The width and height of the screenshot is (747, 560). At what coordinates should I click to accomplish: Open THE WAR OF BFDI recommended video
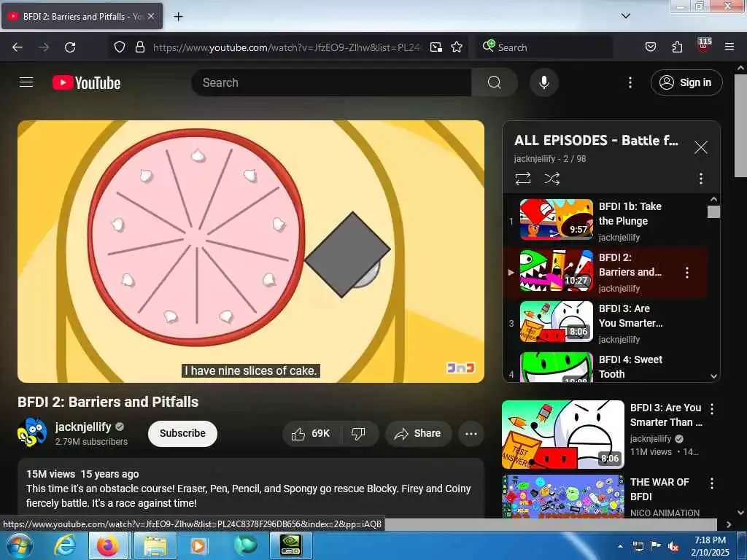click(x=562, y=496)
